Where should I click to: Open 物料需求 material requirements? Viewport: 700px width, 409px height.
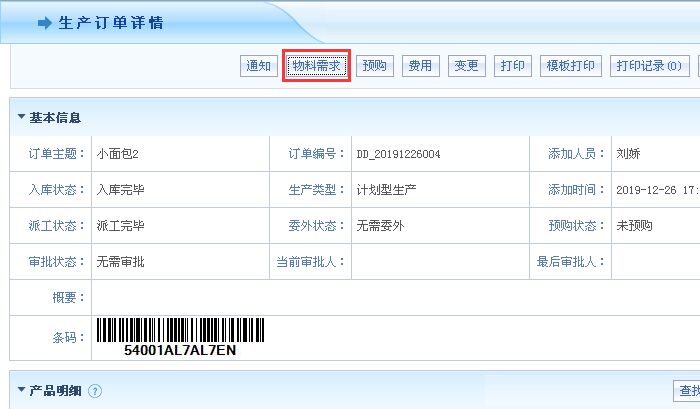[x=316, y=67]
